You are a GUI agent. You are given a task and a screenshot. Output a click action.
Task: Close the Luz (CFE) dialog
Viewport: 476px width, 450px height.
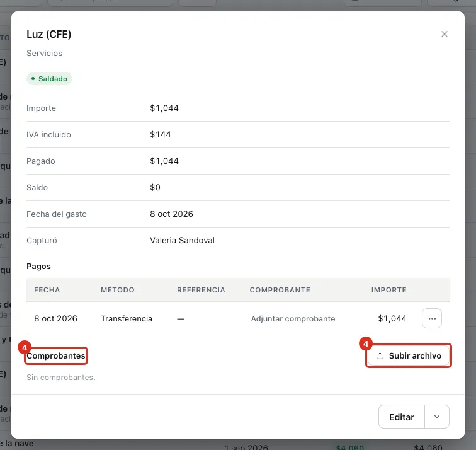coord(444,34)
